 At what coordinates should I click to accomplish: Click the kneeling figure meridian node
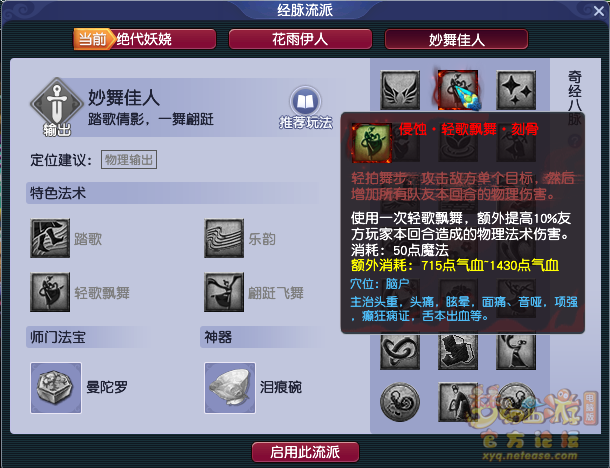458,402
